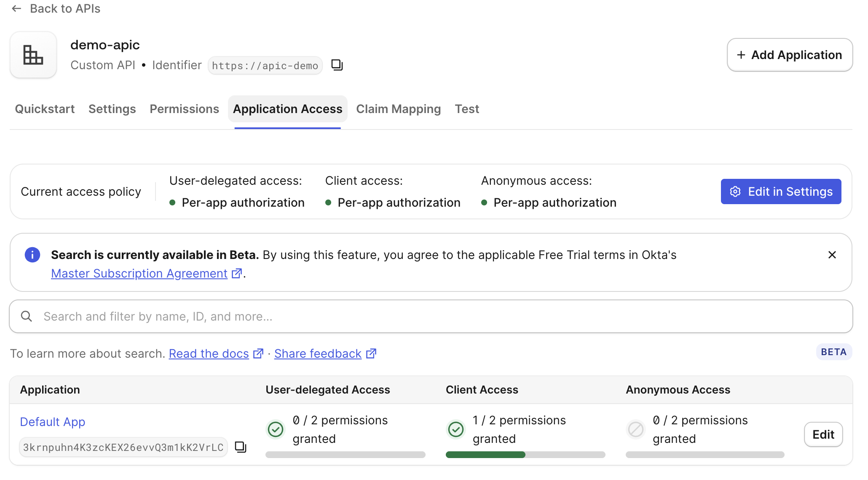This screenshot has width=868, height=480.
Task: Focus the search and filter input field
Action: click(431, 316)
